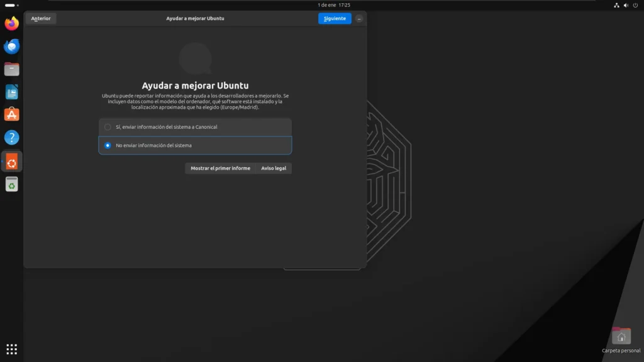This screenshot has height=362, width=644.
Task: Click the heading Ayudar a mejorar Ubuntu
Action: pyautogui.click(x=195, y=85)
